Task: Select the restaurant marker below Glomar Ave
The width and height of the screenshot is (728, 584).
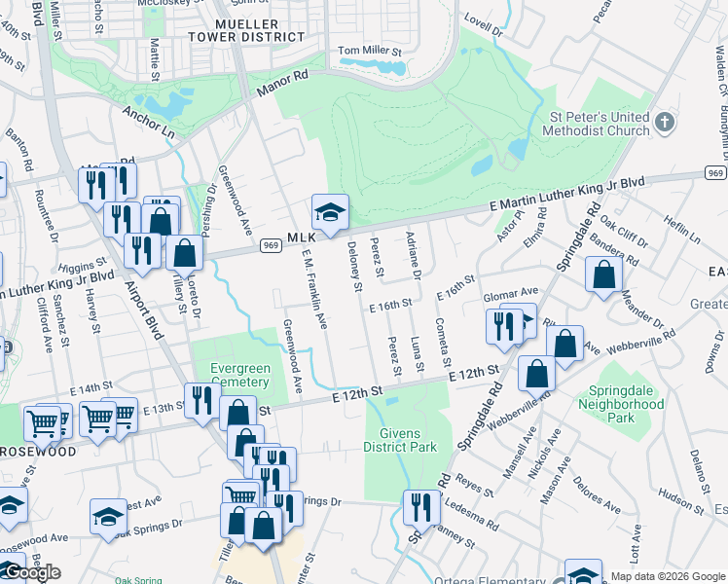Action: point(505,328)
